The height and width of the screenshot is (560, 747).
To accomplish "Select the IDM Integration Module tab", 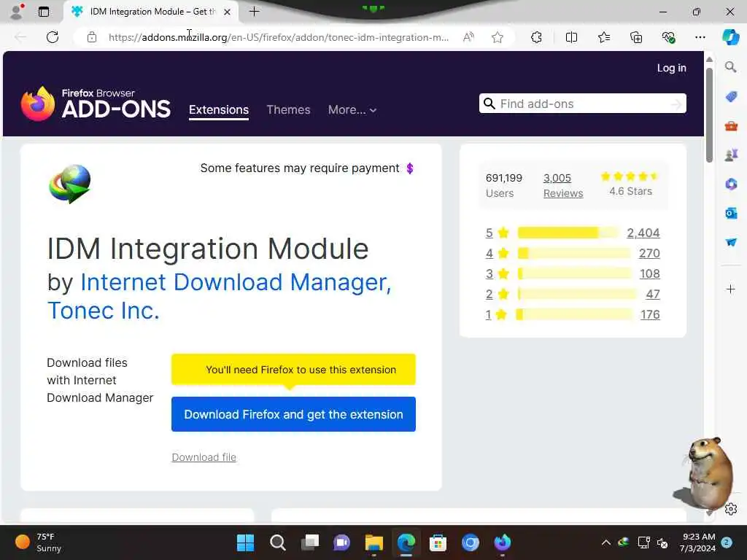I will 150,12.
